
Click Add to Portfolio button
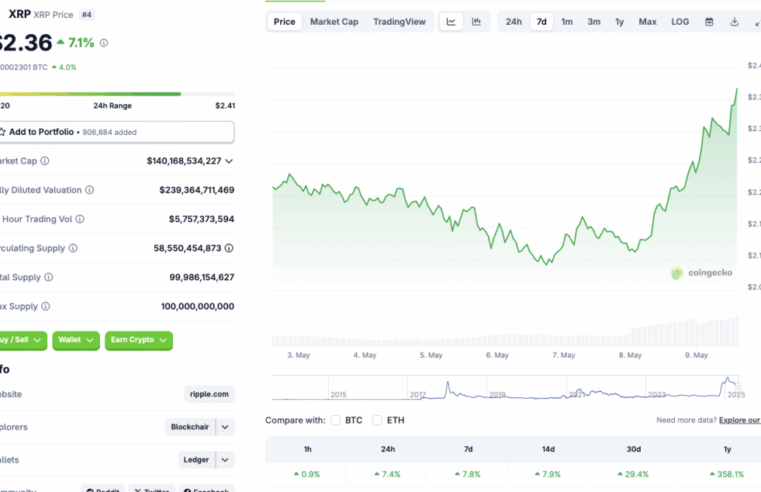click(117, 132)
